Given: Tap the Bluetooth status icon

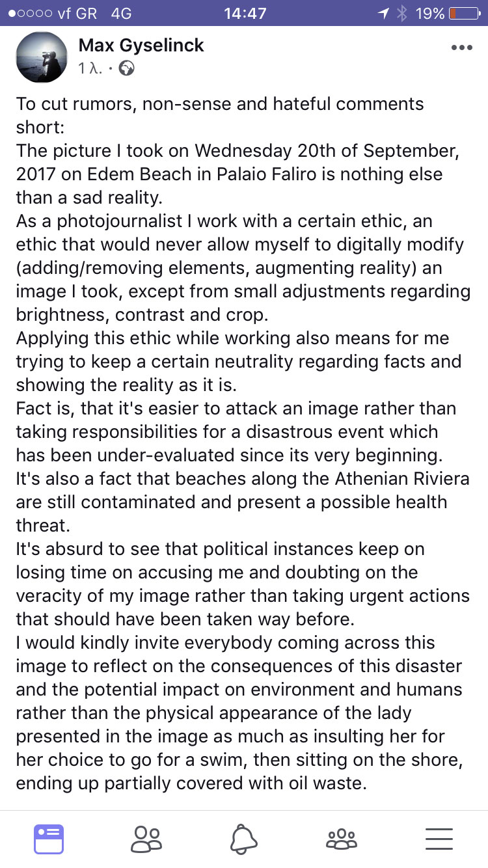Looking at the screenshot, I should tap(401, 13).
